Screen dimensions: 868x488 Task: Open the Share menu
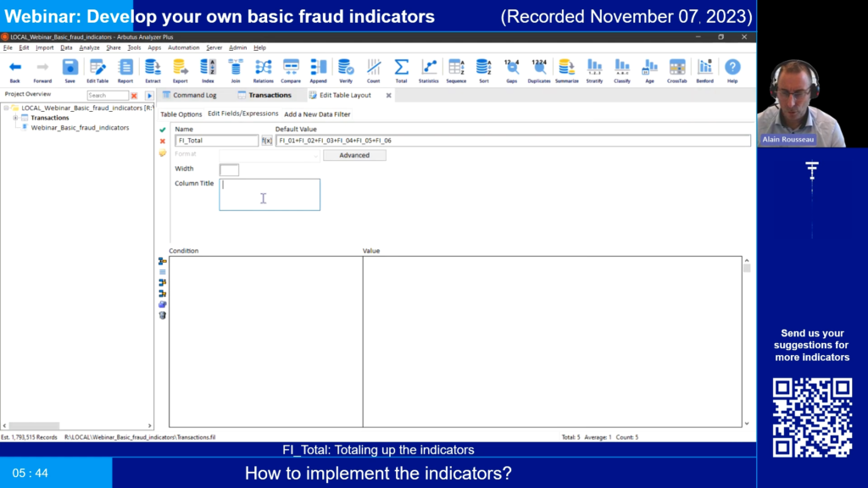coord(114,47)
